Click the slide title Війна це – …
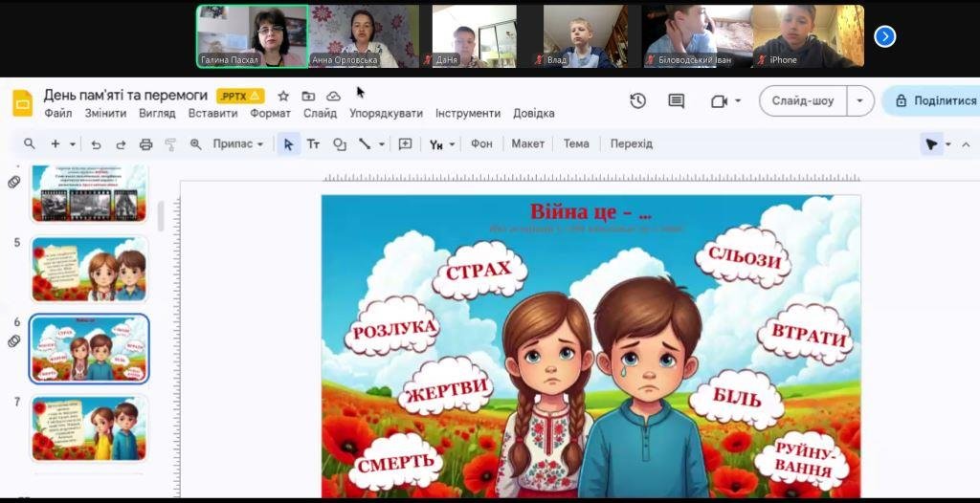980x503 pixels. pyautogui.click(x=590, y=211)
